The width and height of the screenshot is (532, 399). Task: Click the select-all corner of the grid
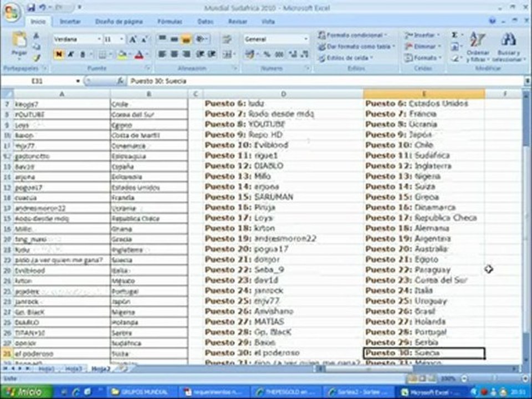pyautogui.click(x=7, y=94)
